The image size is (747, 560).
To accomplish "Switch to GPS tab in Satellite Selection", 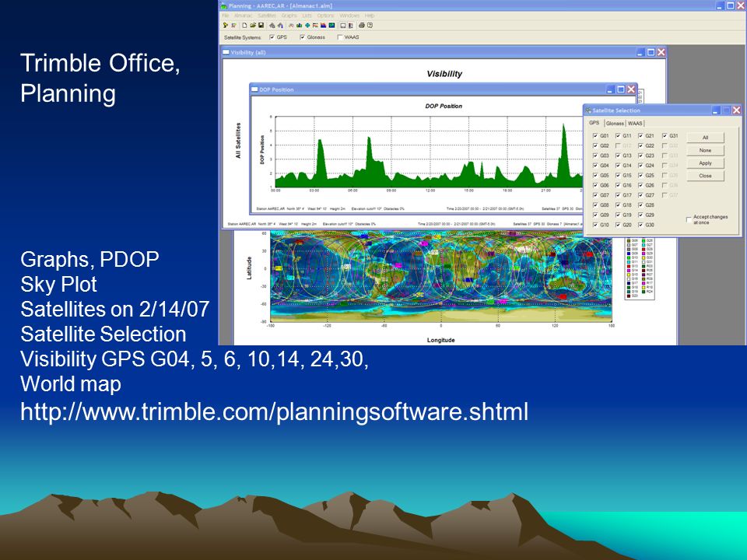I will pyautogui.click(x=594, y=123).
